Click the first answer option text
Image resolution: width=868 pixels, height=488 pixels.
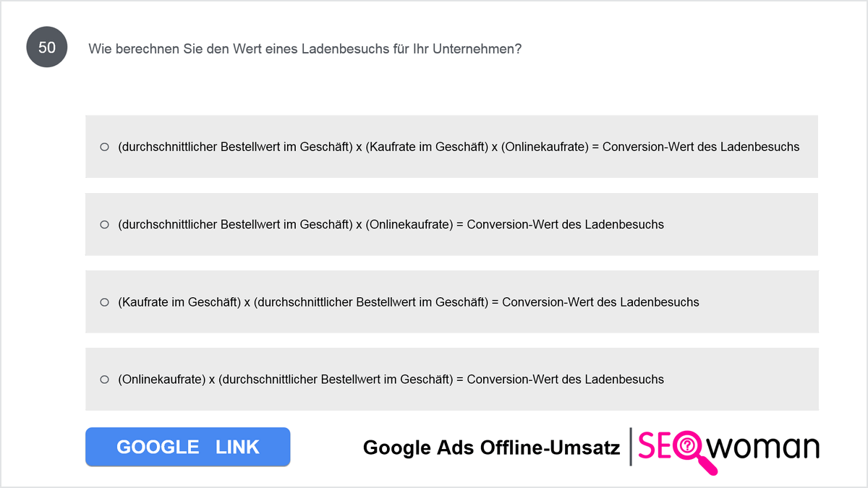[459, 147]
